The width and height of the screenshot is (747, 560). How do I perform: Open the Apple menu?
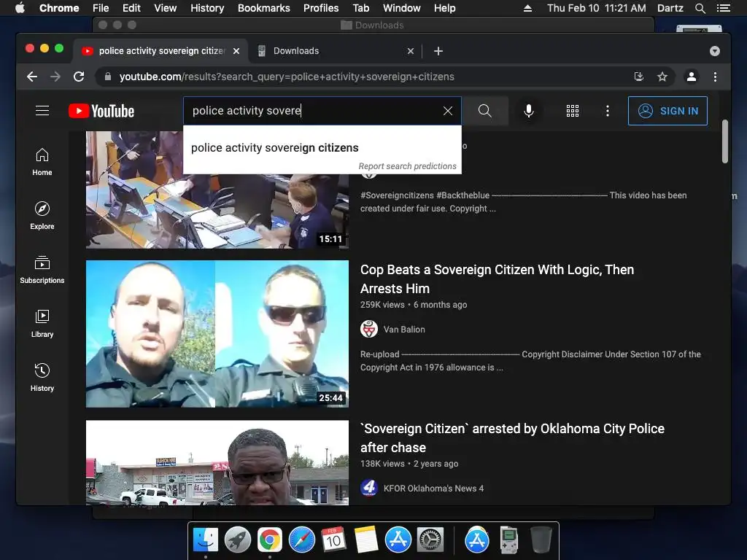point(20,8)
